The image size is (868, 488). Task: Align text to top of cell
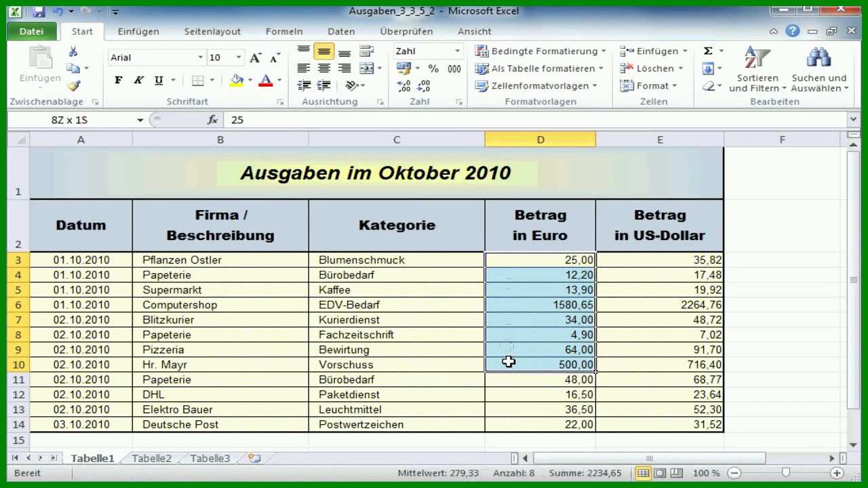coord(304,52)
